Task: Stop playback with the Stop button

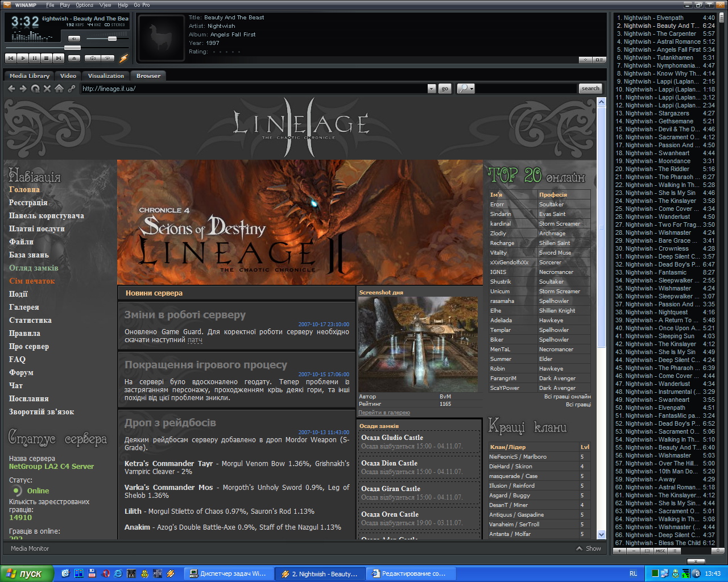Action: point(46,58)
